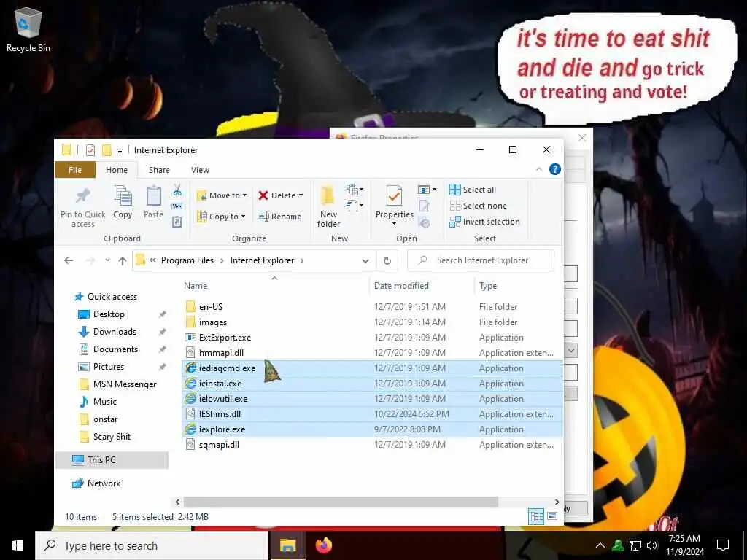Click the Copy icon in Clipboard group
This screenshot has height=560, width=747.
point(123,195)
